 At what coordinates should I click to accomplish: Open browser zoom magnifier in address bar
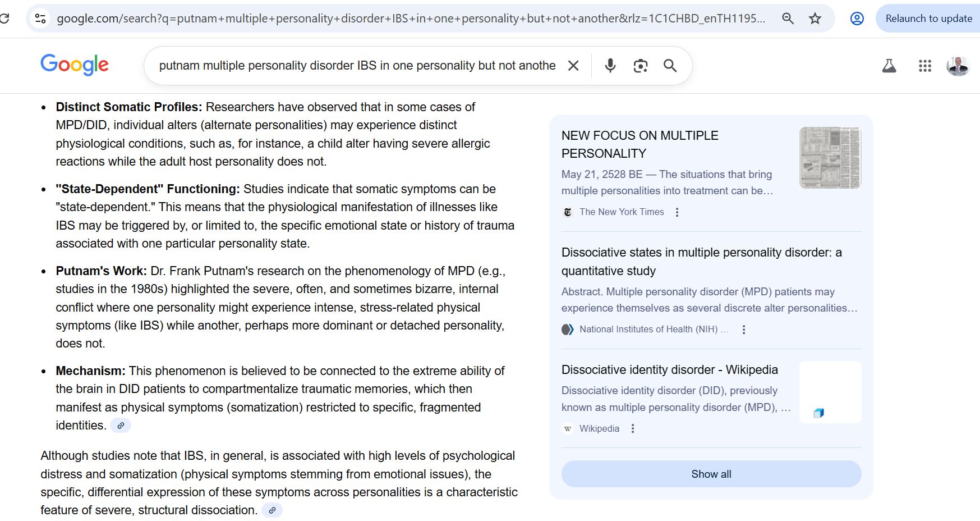click(x=788, y=19)
